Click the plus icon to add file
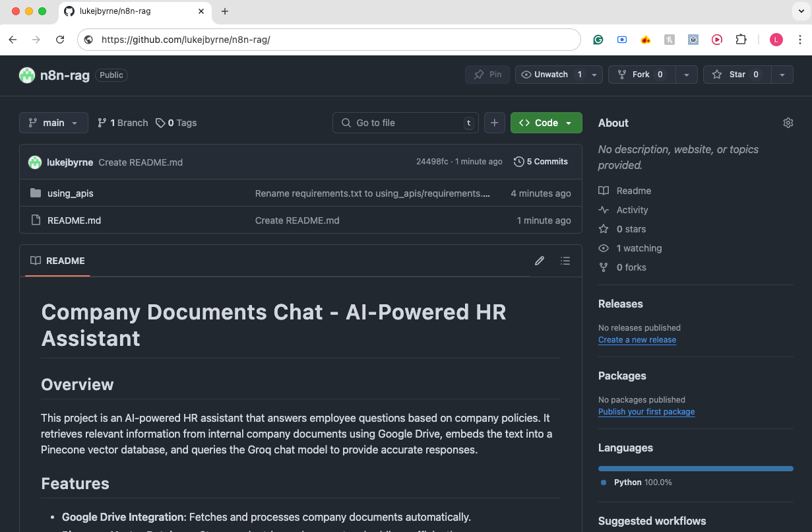Image resolution: width=812 pixels, height=532 pixels. pyautogui.click(x=495, y=123)
